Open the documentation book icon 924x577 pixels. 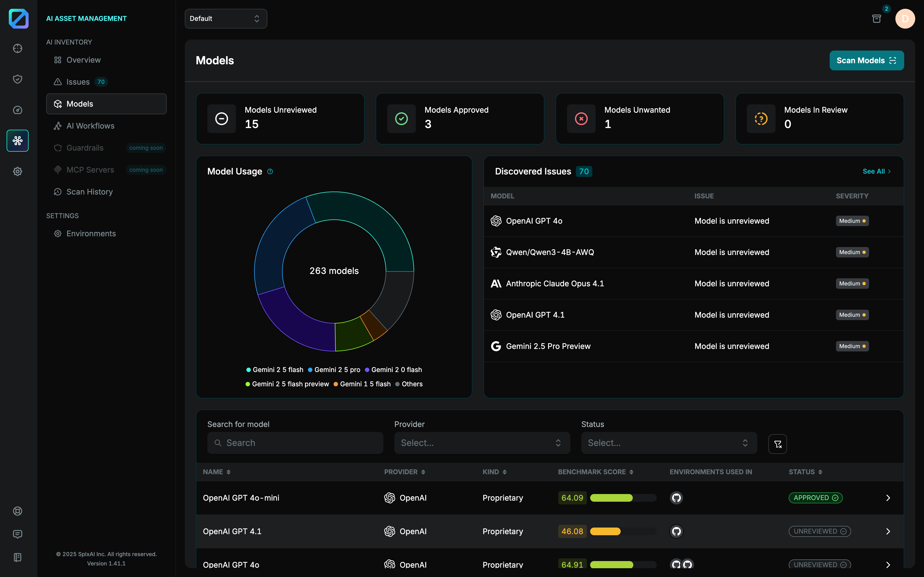[x=18, y=557]
